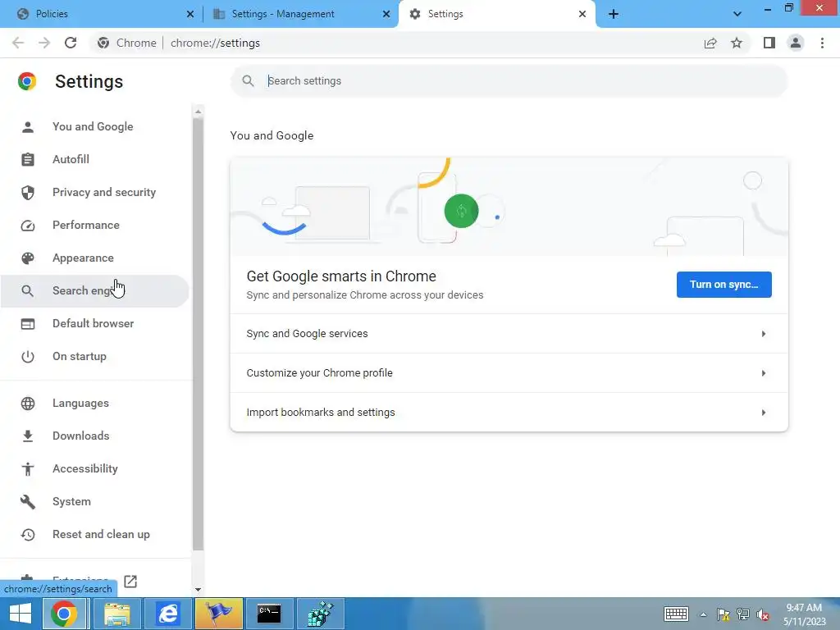Click the external link icon next to Extensions
Image resolution: width=840 pixels, height=630 pixels.
point(130,582)
